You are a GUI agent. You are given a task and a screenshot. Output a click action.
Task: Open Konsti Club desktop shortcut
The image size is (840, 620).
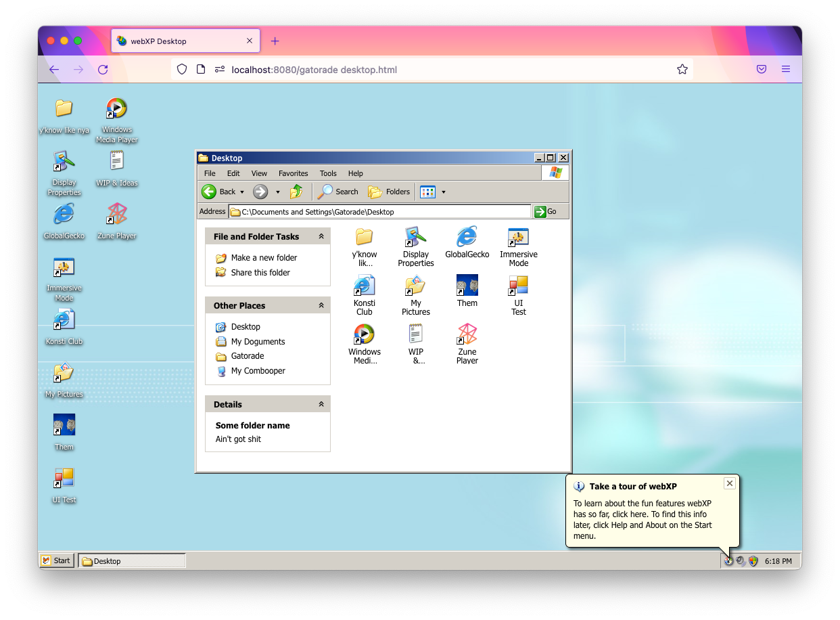(x=64, y=319)
